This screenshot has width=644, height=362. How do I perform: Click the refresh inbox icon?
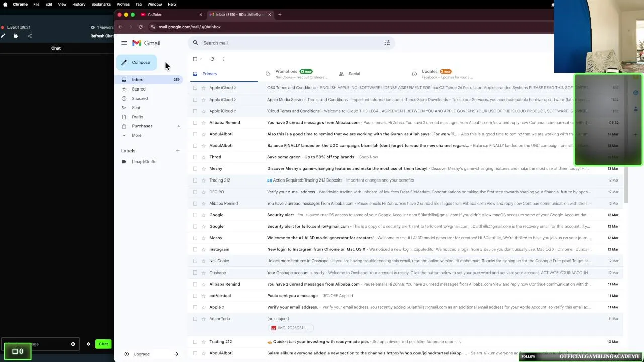tap(212, 59)
